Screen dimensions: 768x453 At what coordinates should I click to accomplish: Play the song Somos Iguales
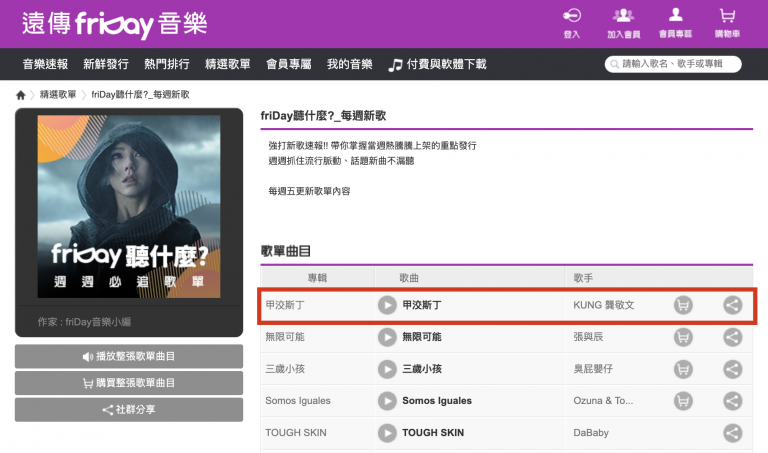click(x=387, y=401)
